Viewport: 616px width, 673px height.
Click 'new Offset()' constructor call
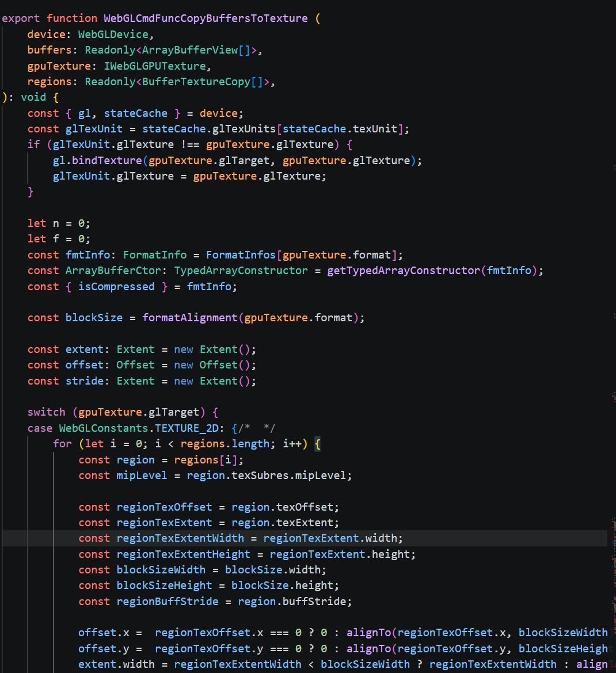pos(212,365)
